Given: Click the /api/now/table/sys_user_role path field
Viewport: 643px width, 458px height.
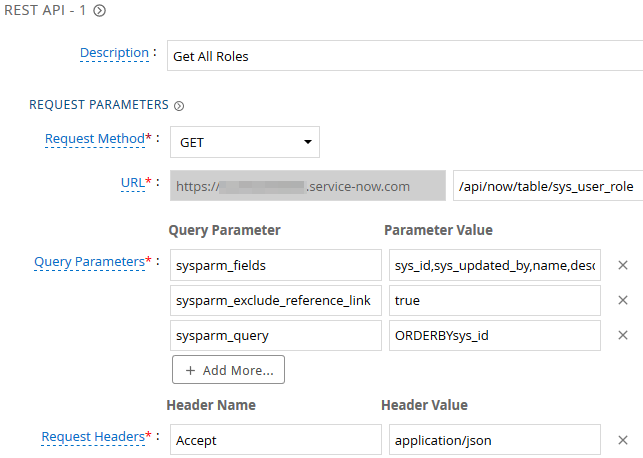Looking at the screenshot, I should click(548, 186).
